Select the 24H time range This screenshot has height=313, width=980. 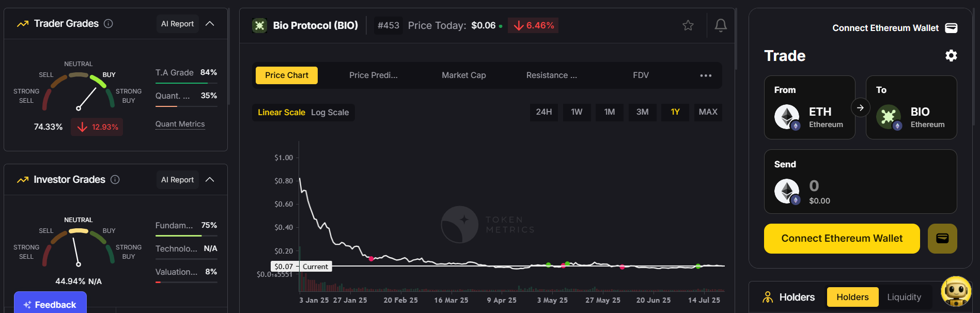click(x=543, y=112)
